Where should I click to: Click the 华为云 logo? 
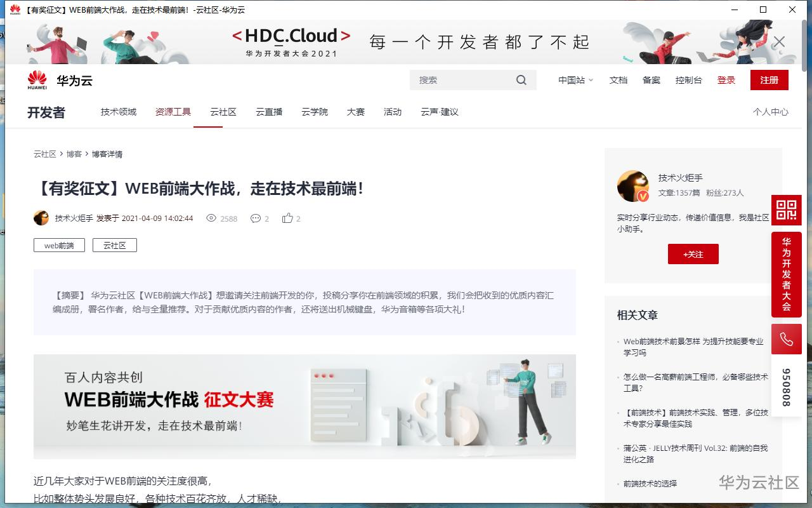pyautogui.click(x=59, y=79)
